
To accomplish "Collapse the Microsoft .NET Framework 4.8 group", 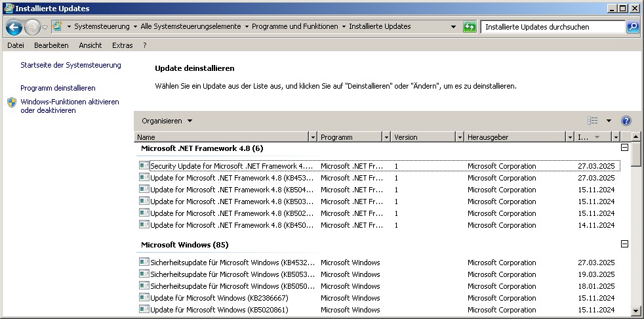I will [624, 147].
